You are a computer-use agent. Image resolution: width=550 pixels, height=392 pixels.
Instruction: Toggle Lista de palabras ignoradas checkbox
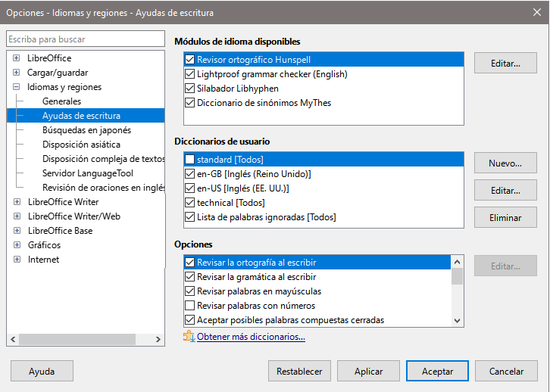point(189,217)
